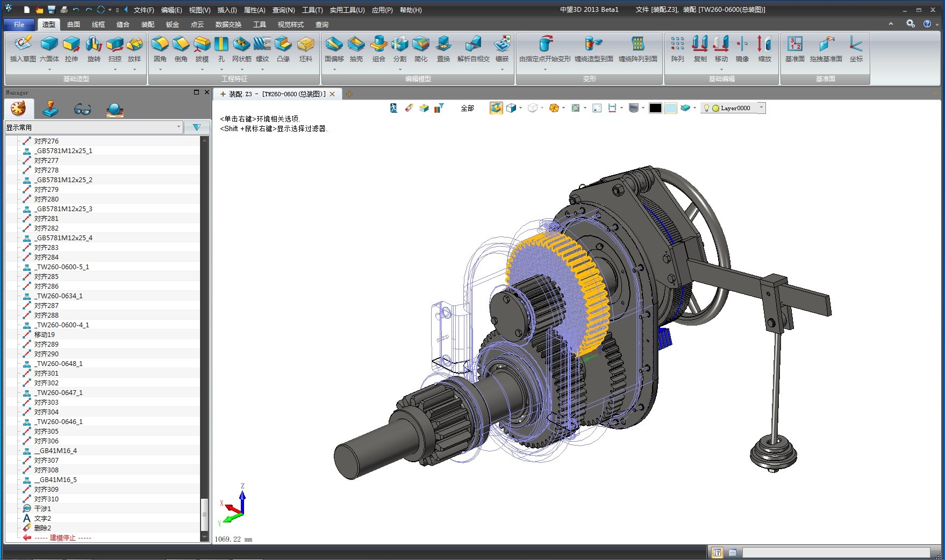The height and width of the screenshot is (560, 945).
Task: Expand the Layer0000 layer dropdown
Action: pyautogui.click(x=761, y=108)
